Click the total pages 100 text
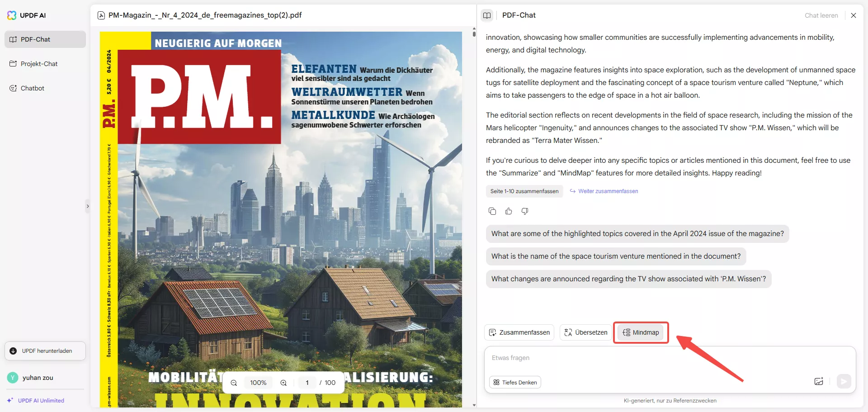This screenshot has height=412, width=868. click(x=330, y=383)
